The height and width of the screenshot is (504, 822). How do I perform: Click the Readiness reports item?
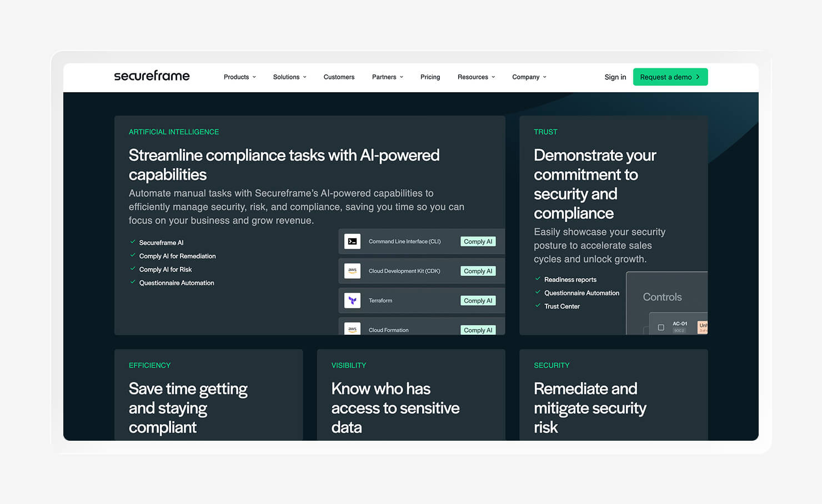570,279
